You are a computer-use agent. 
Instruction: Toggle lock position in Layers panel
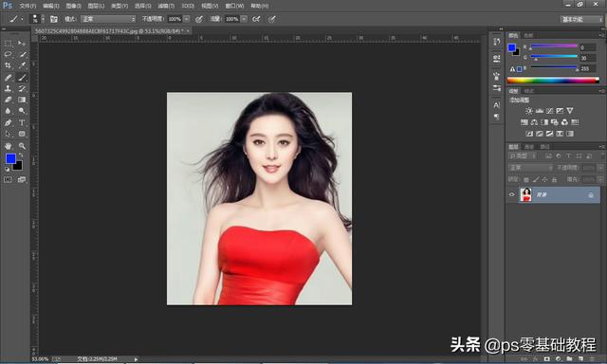(x=544, y=180)
